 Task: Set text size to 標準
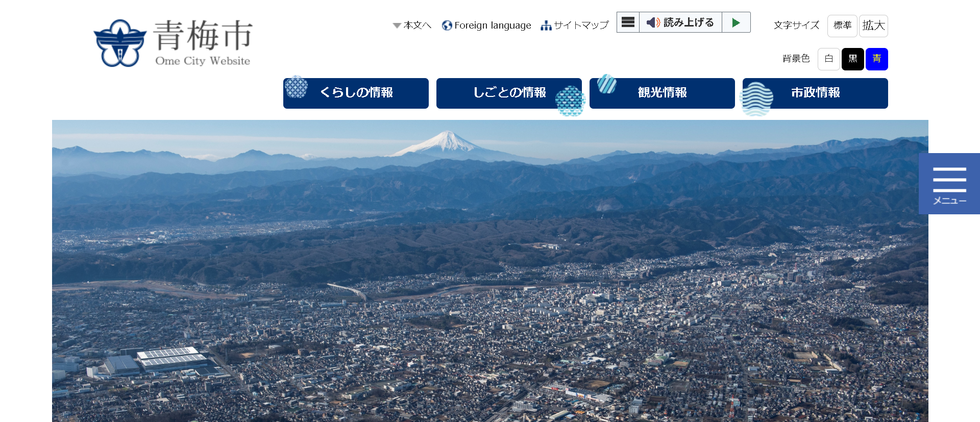coord(842,26)
